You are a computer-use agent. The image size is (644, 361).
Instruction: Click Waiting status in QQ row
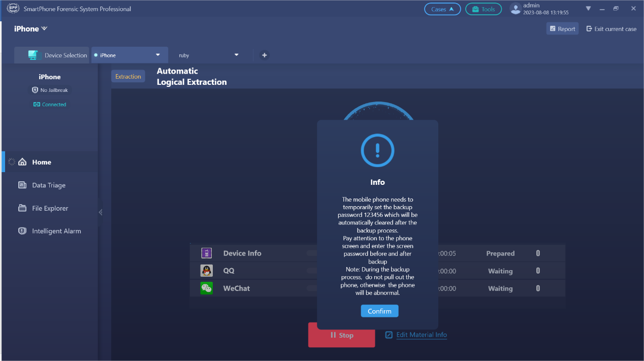(500, 271)
